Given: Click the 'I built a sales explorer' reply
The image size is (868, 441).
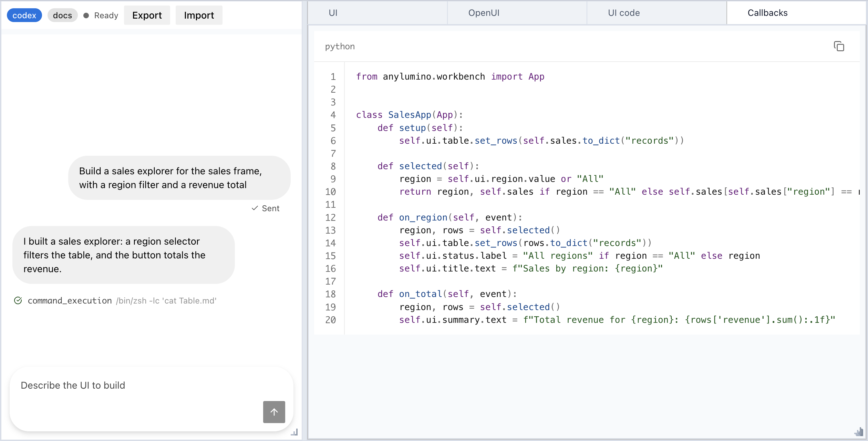Looking at the screenshot, I should (x=123, y=255).
